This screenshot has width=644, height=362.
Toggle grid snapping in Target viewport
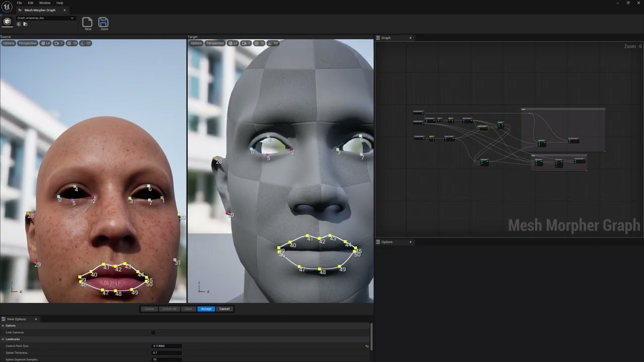(x=259, y=43)
